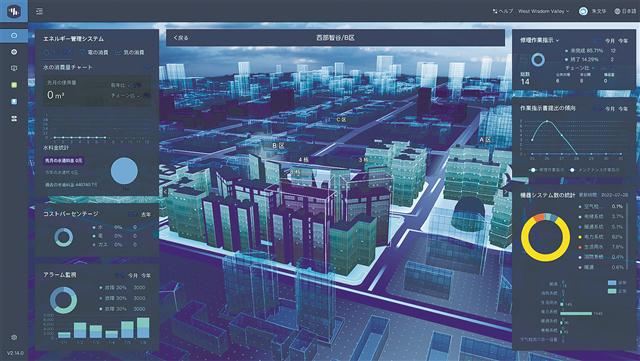
Task: Open the settings gear in the sidebar
Action: tap(14, 337)
